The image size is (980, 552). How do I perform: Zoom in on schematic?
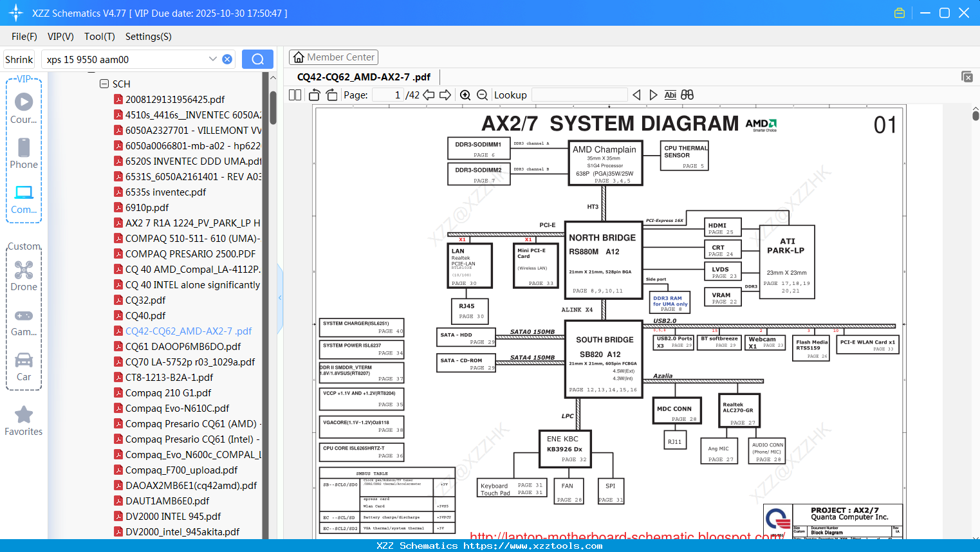coord(465,95)
